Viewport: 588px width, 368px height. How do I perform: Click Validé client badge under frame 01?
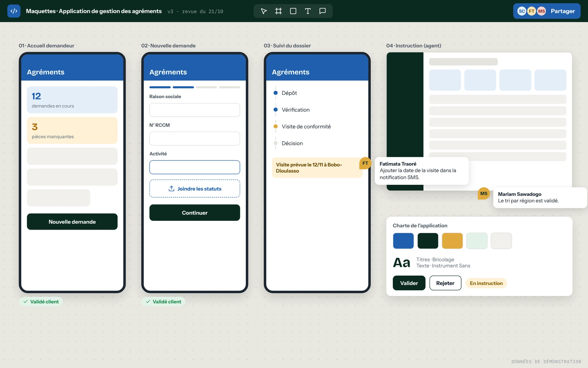41,302
